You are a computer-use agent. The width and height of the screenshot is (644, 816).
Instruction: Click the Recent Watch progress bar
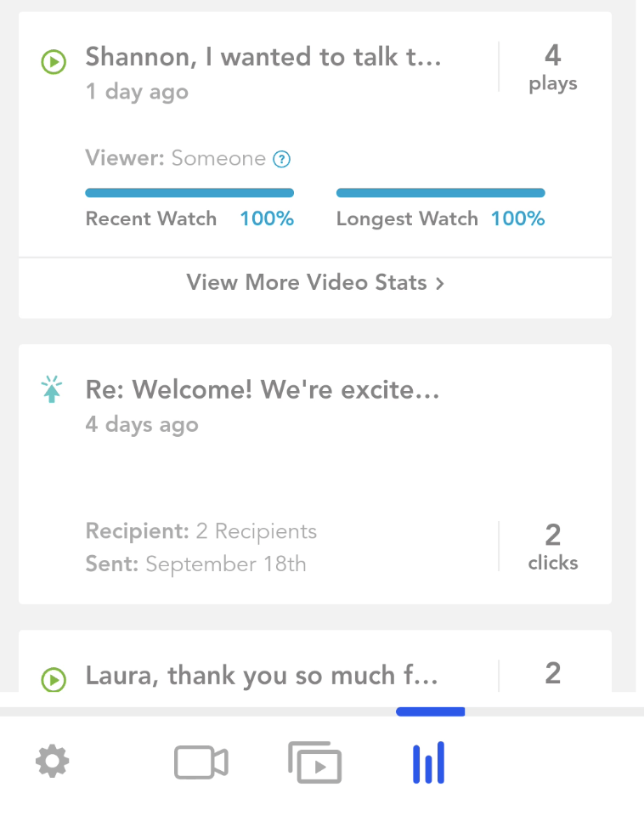coord(189,193)
